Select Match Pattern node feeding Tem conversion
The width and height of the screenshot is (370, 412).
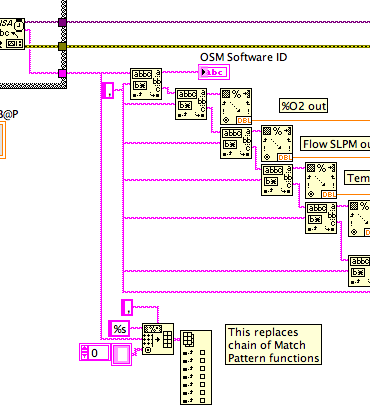point(277,180)
